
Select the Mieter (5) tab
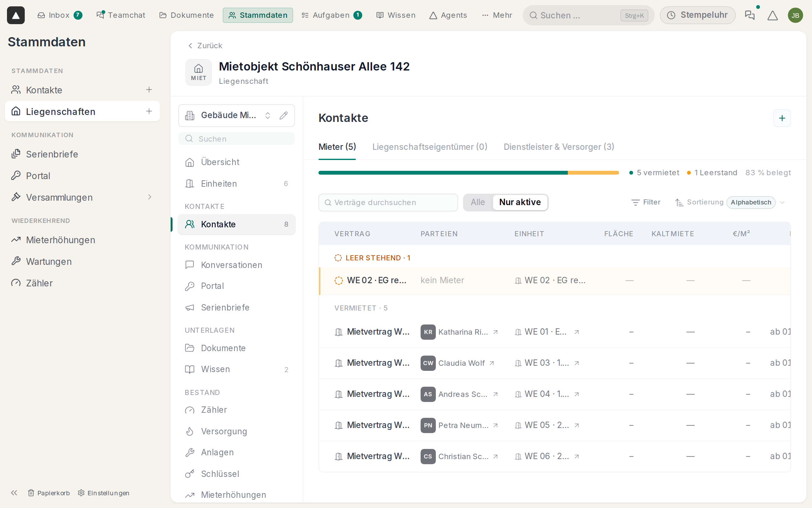pos(337,147)
